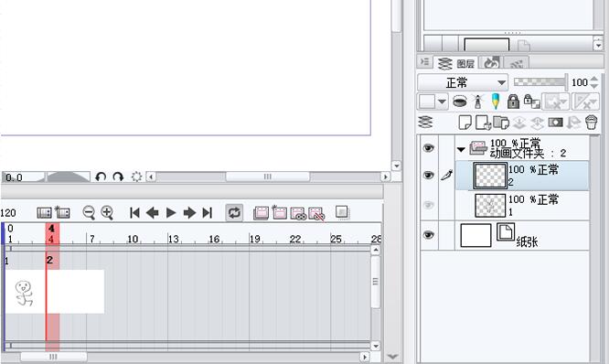Screen dimensions: 609x364
Task: Delete layer using trash can icon
Action: click(591, 123)
